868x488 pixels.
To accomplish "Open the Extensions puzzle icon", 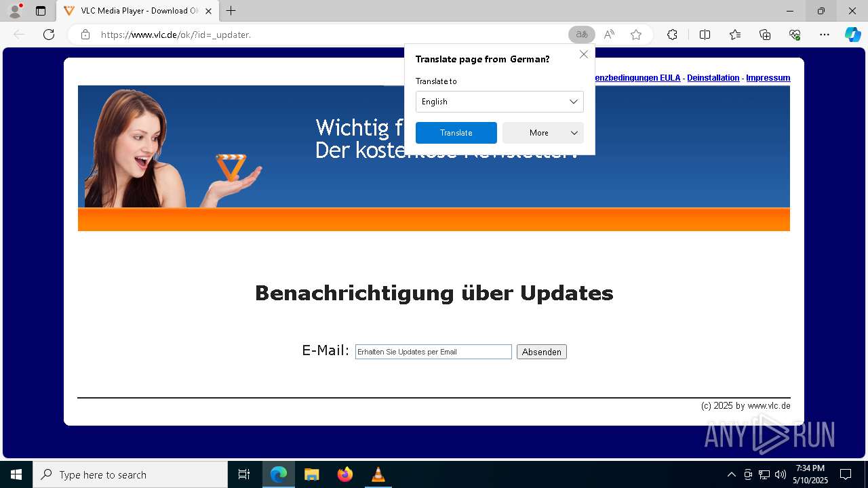I will click(672, 35).
